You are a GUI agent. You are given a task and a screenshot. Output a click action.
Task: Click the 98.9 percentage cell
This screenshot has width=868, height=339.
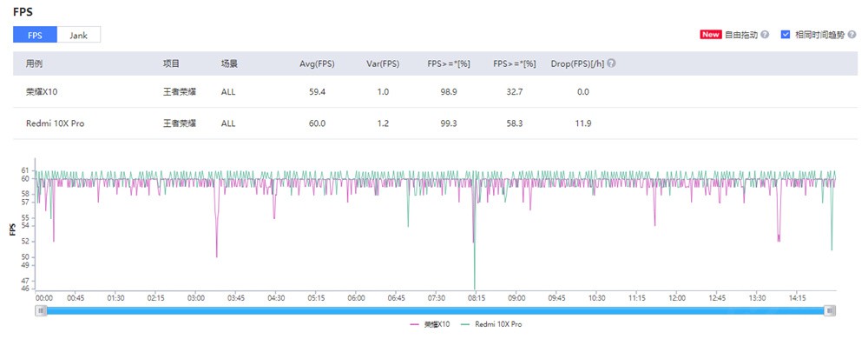(x=449, y=92)
